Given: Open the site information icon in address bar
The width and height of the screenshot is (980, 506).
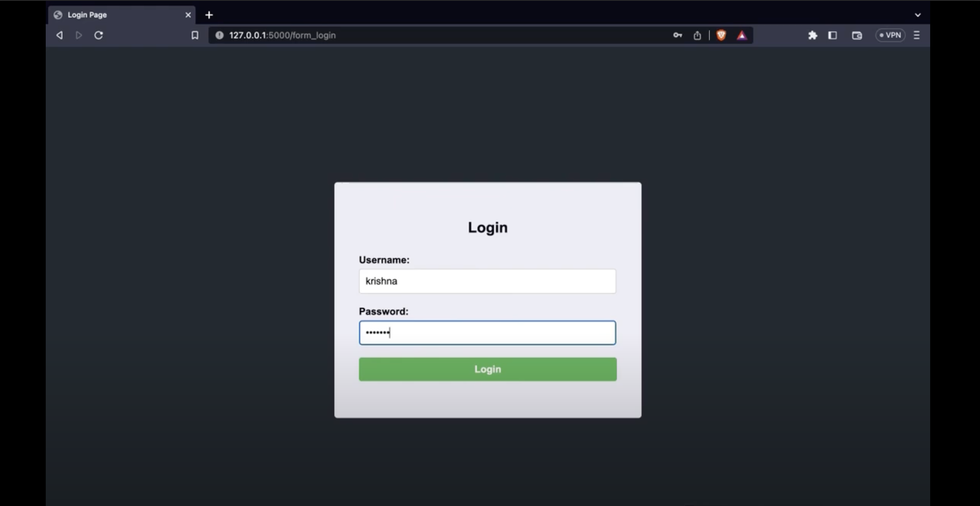Looking at the screenshot, I should (219, 36).
